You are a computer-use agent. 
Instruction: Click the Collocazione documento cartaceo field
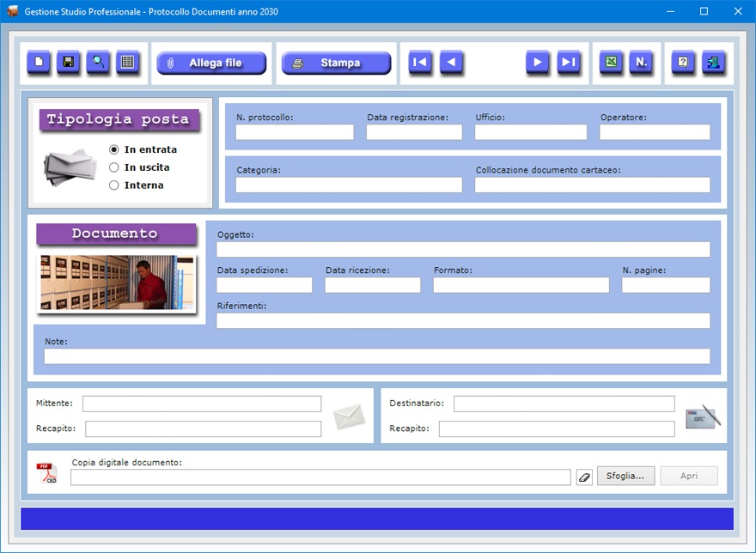tap(592, 185)
